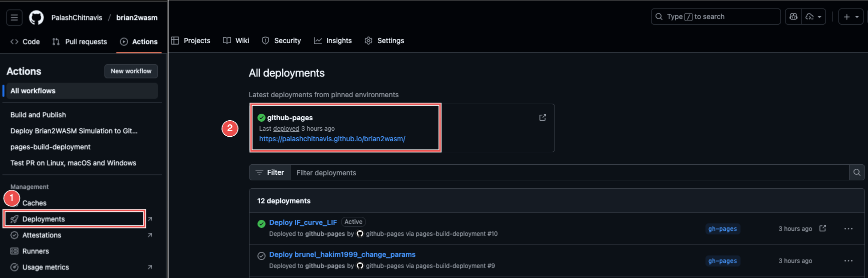868x278 pixels.
Task: Click the magnifier search filter button
Action: click(856, 172)
